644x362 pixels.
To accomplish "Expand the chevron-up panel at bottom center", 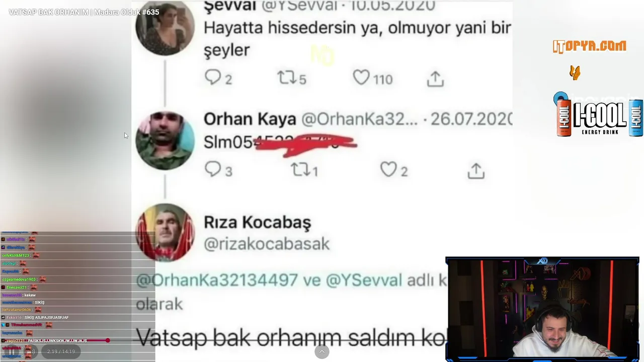I will (x=322, y=352).
